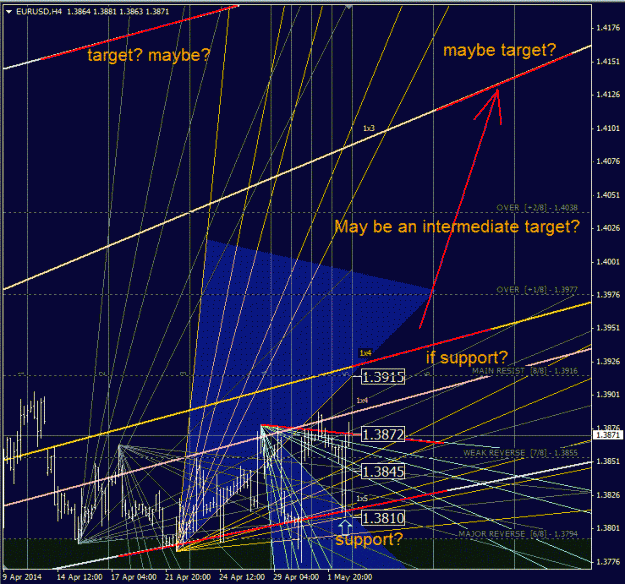Click 1.3926 on the price scale
This screenshot has width=625, height=584.
608,362
